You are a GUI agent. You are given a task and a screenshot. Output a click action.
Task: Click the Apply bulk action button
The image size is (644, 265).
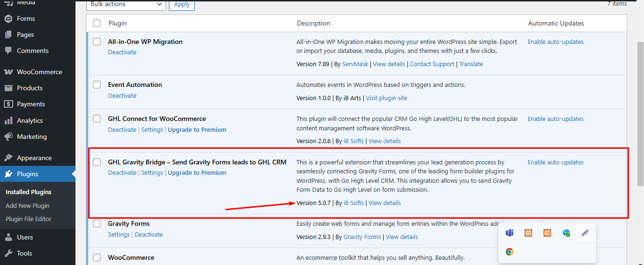(x=182, y=4)
